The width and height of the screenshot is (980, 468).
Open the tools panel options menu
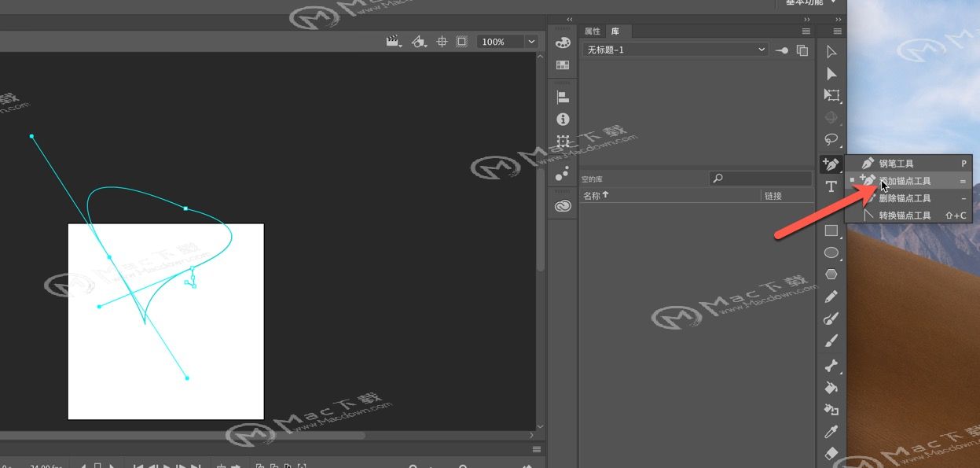[838, 31]
